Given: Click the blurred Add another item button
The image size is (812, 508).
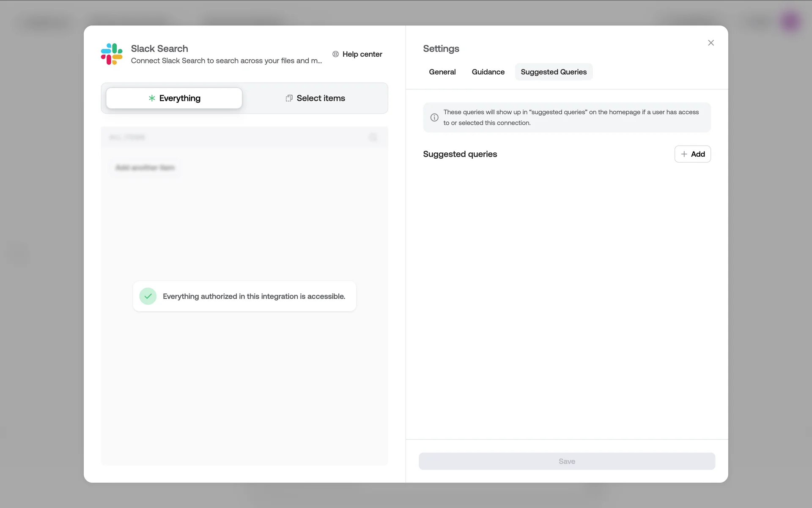Looking at the screenshot, I should (145, 168).
